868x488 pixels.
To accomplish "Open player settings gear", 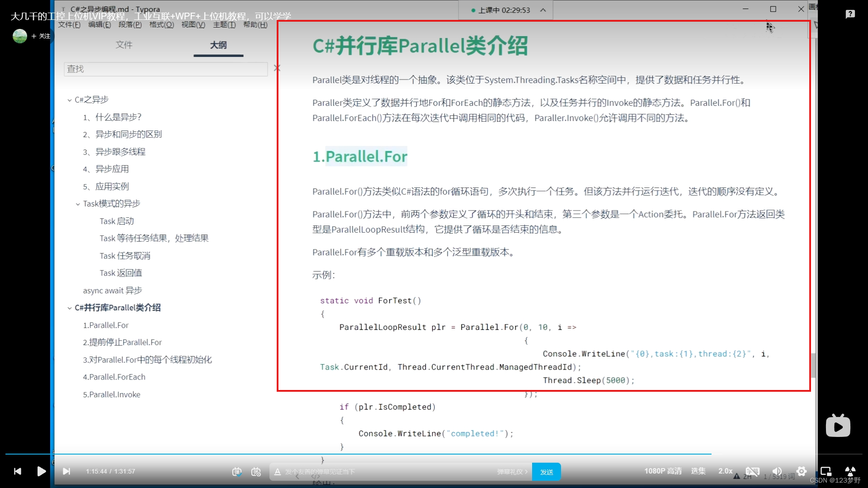I will coord(802,471).
